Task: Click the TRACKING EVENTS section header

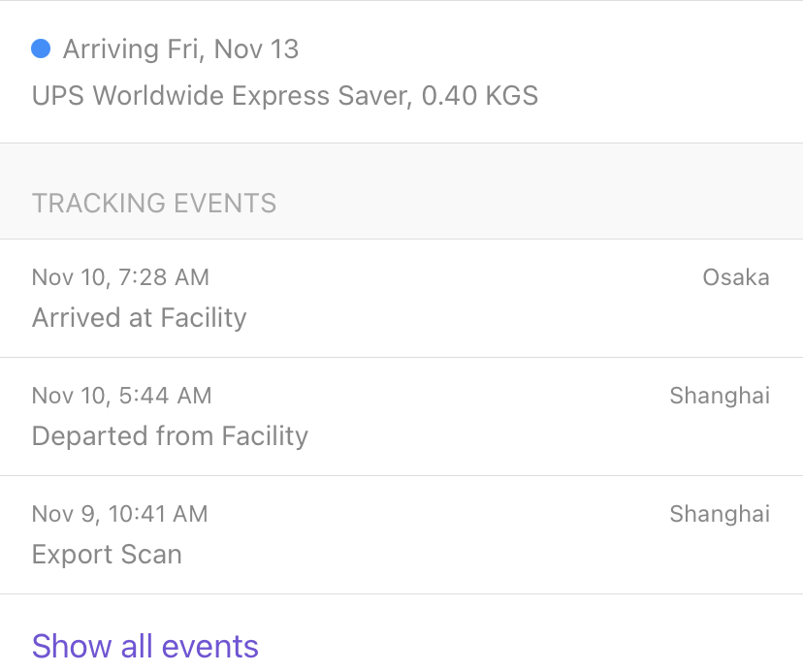Action: pyautogui.click(x=154, y=204)
